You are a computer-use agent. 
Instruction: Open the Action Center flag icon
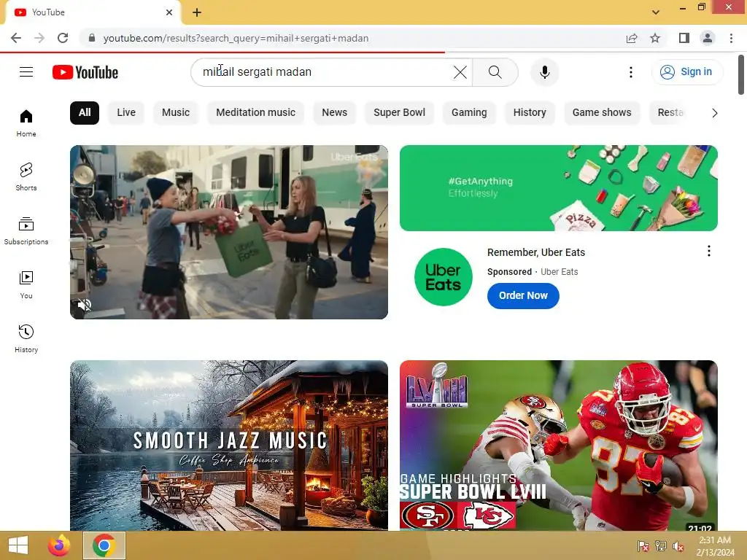pyautogui.click(x=643, y=546)
